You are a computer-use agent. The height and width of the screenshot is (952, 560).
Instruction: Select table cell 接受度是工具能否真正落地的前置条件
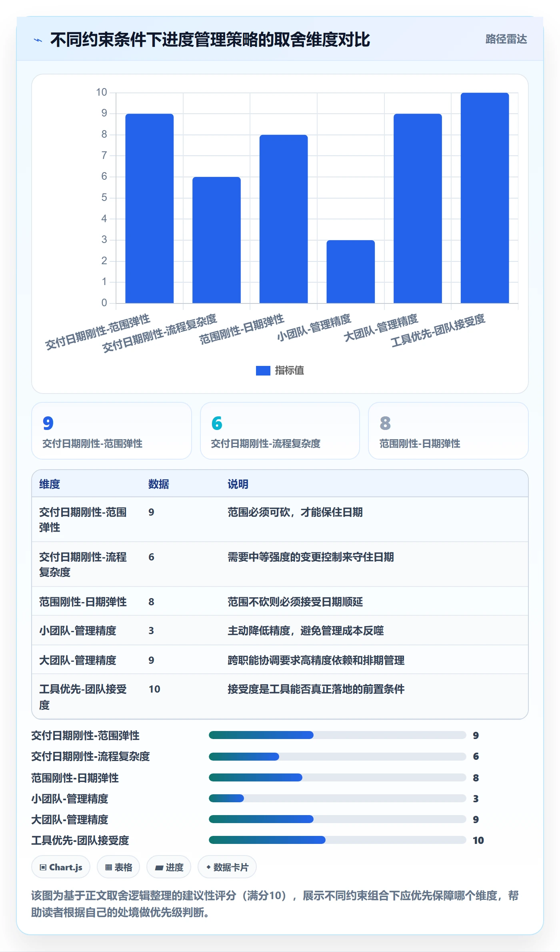[x=316, y=689]
